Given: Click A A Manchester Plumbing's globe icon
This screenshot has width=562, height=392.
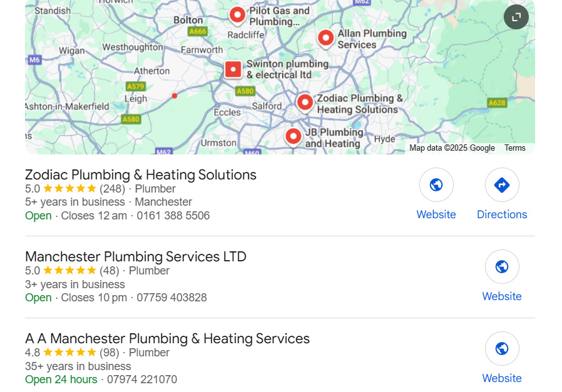Looking at the screenshot, I should point(502,348).
